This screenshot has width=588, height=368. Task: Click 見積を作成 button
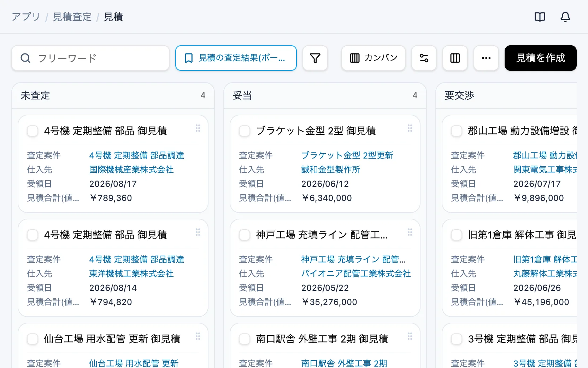[541, 58]
